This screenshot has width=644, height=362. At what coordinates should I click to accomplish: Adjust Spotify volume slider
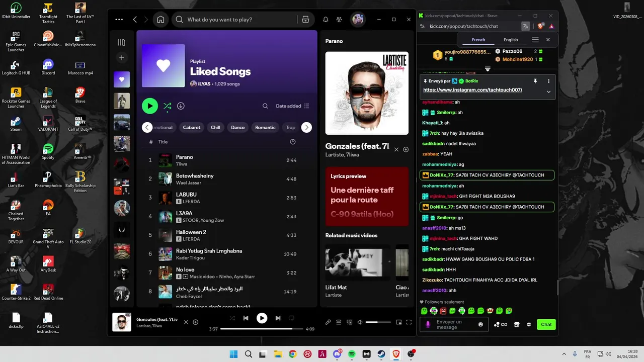tap(378, 322)
